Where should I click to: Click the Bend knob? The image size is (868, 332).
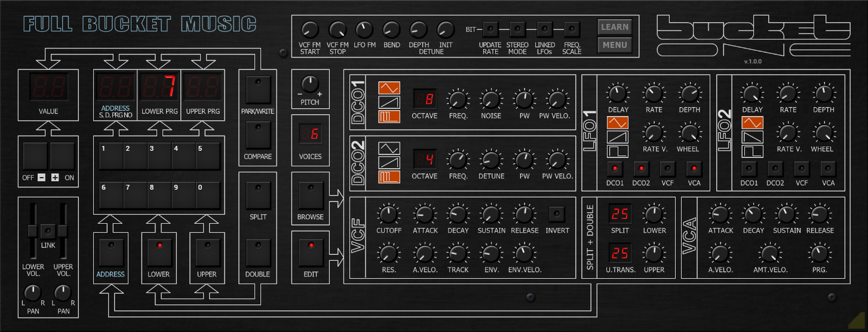(x=391, y=29)
